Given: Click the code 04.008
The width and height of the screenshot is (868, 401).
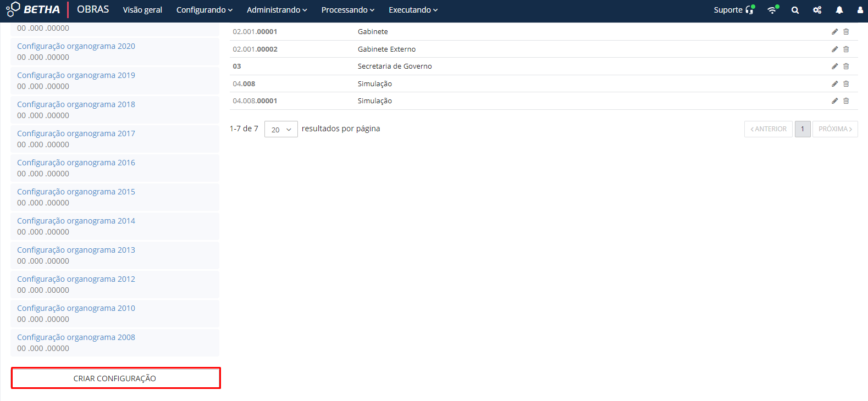Looking at the screenshot, I should pyautogui.click(x=244, y=84).
